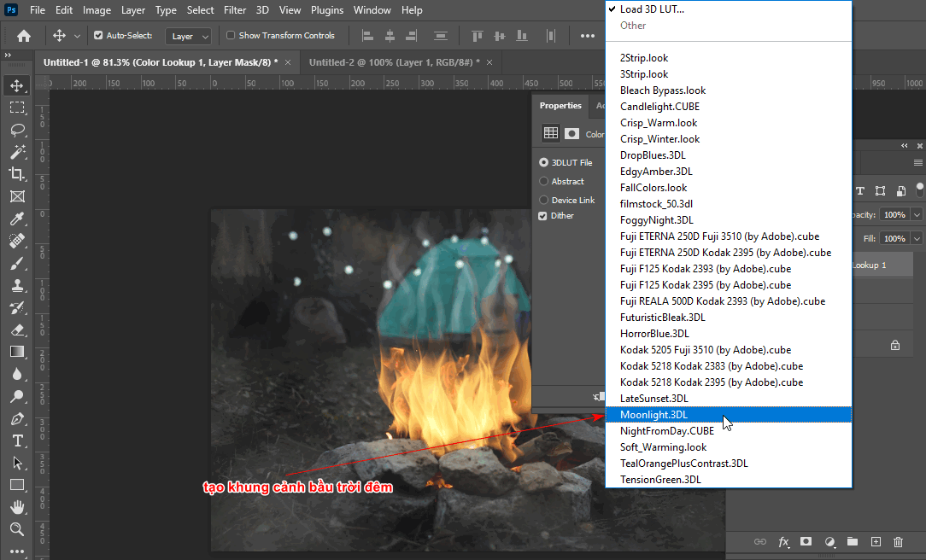Select the Lasso tool
Image resolution: width=926 pixels, height=560 pixels.
17,129
